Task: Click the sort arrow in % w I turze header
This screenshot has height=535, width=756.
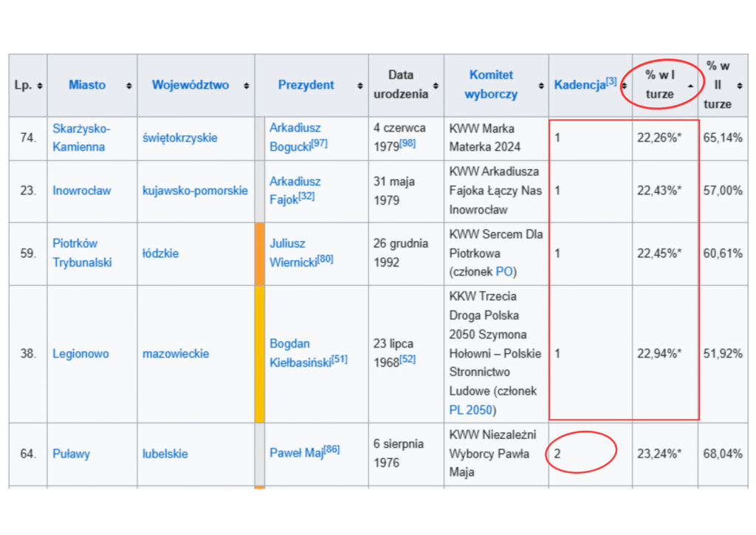Action: click(690, 86)
